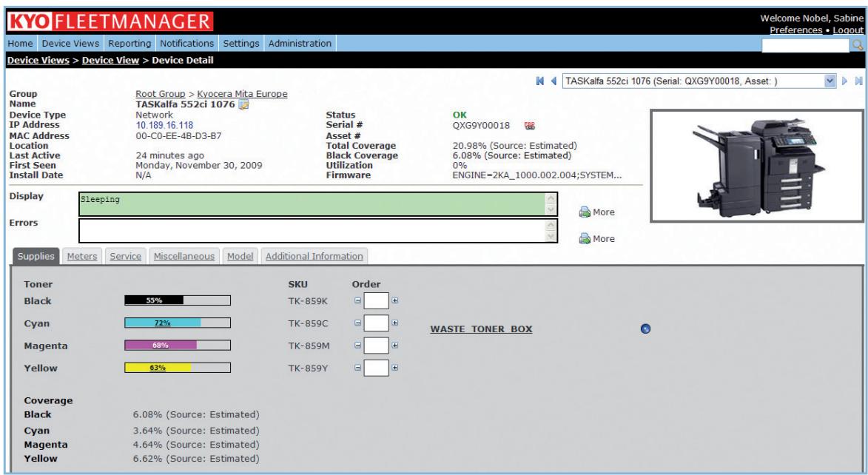The height and width of the screenshot is (475, 868).
Task: Click the icon next to serial QXG9Y00018
Action: 530,126
